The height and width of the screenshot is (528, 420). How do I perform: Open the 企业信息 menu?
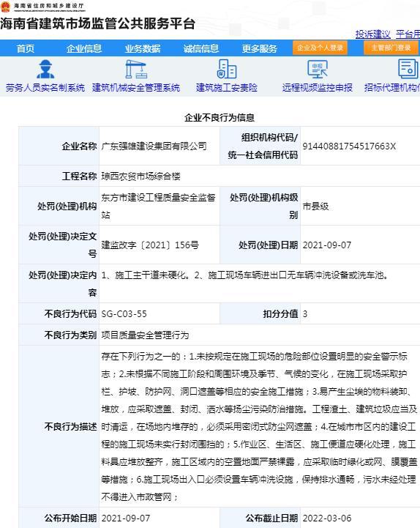[x=84, y=49]
